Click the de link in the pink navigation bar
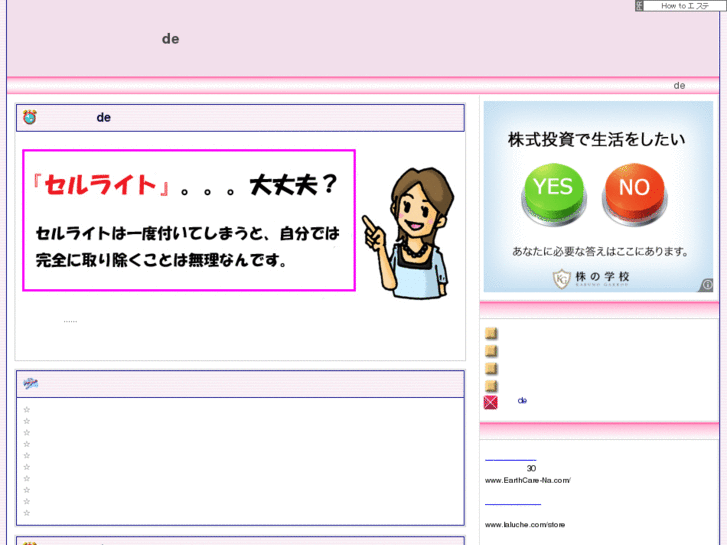The width and height of the screenshot is (727, 545). pyautogui.click(x=679, y=85)
